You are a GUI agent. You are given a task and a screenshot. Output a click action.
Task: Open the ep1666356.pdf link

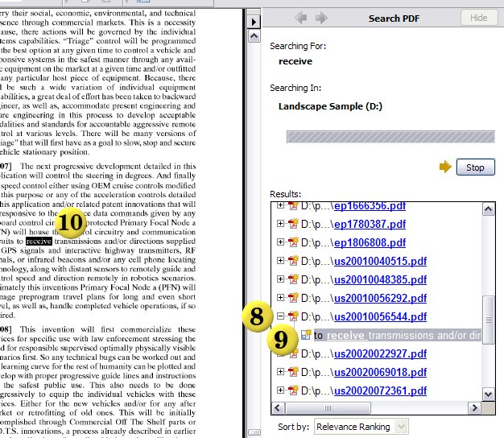(370, 205)
